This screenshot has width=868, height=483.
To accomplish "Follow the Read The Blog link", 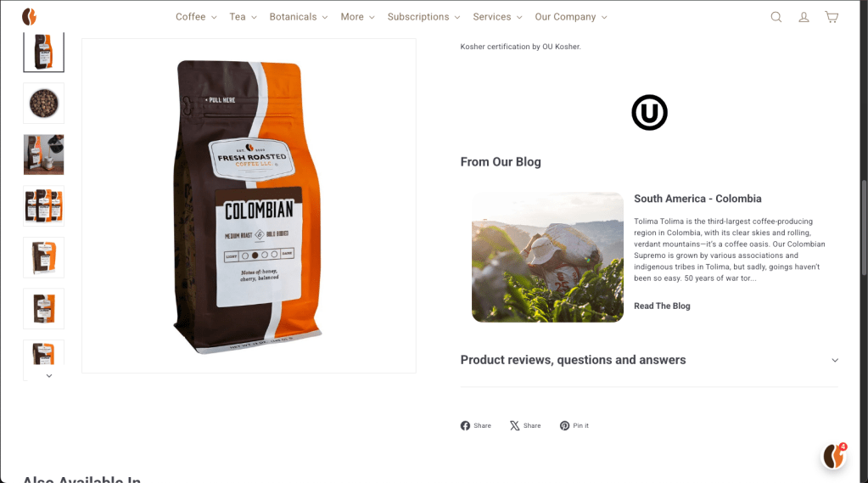I will [x=662, y=306].
